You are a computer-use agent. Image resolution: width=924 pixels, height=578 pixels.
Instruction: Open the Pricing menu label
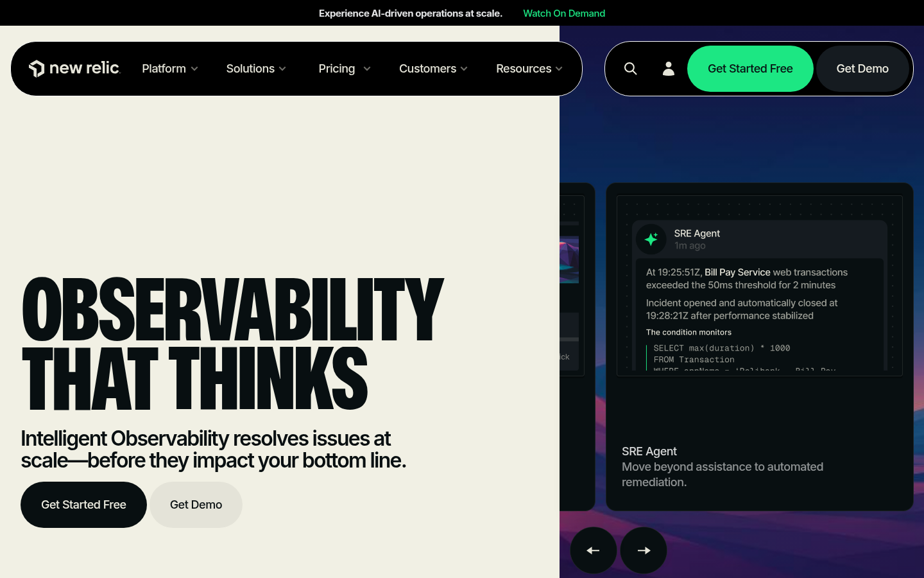click(x=337, y=69)
